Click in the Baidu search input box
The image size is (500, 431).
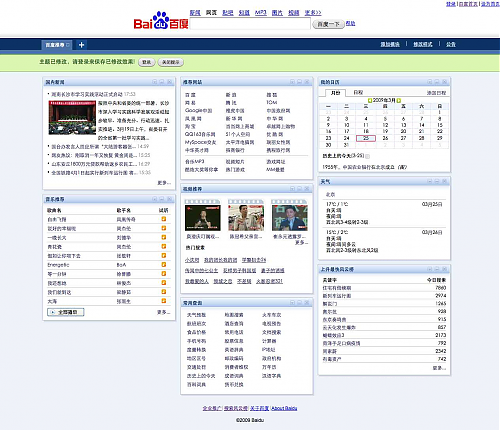[x=250, y=24]
